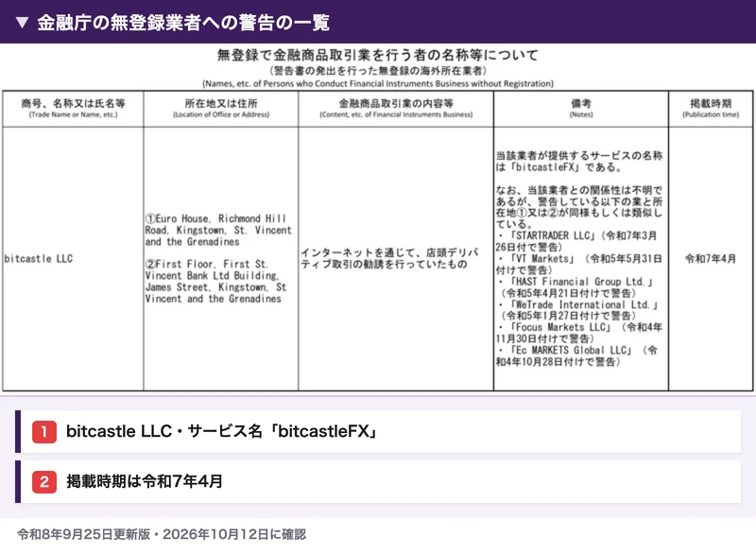Click column header 商号、名称又は氏名等
The width and height of the screenshot is (756, 554).
(x=74, y=103)
